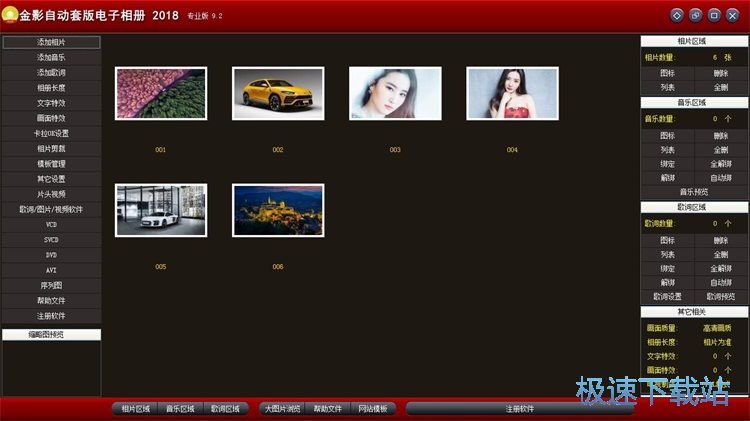
Task: Open 模板管理 in the sidebar
Action: point(51,164)
